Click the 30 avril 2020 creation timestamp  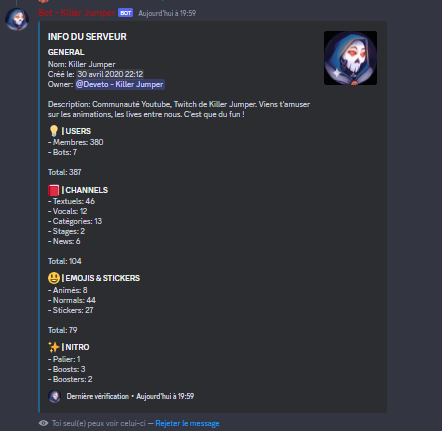pyautogui.click(x=110, y=74)
